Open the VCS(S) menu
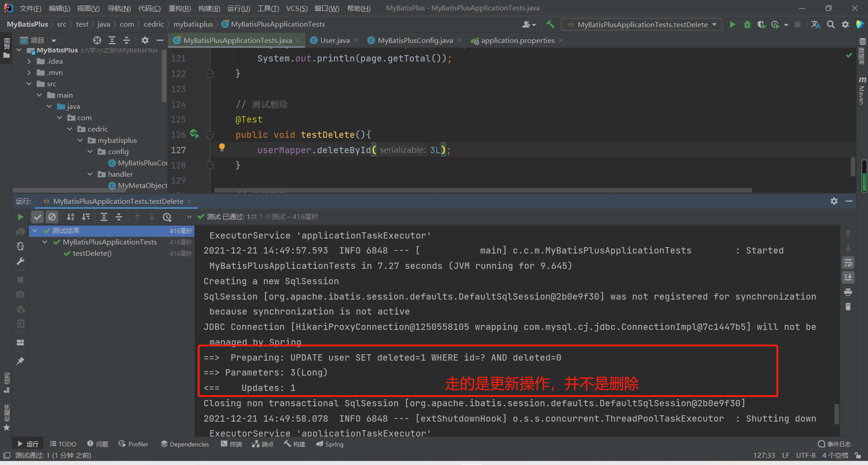The width and height of the screenshot is (868, 465). [x=297, y=8]
